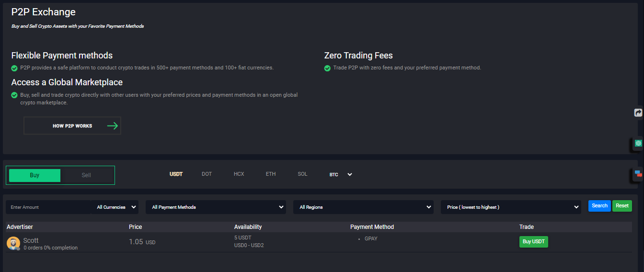The width and height of the screenshot is (644, 272).
Task: Expand the All Payment Methods dropdown
Action: (216, 207)
